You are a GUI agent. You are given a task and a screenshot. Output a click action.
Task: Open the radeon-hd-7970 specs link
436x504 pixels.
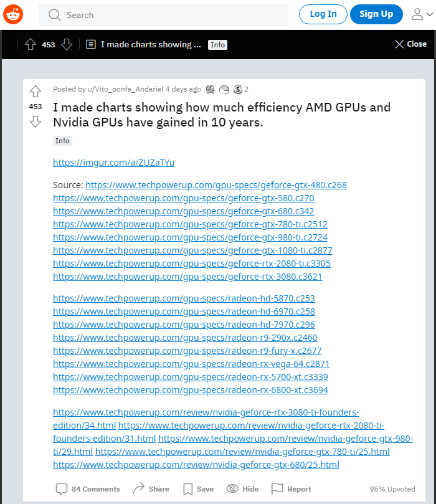coord(184,325)
